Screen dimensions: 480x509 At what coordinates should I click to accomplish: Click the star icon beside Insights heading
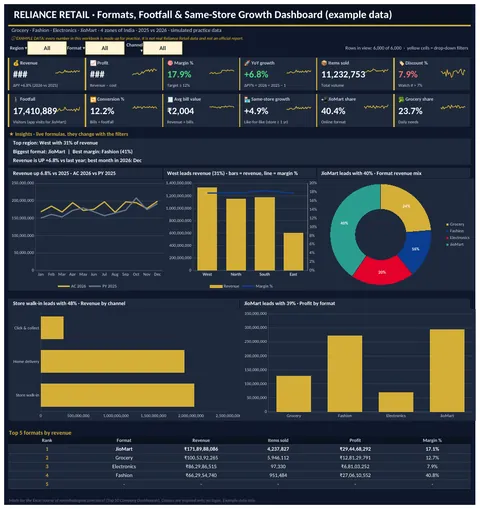pyautogui.click(x=11, y=134)
